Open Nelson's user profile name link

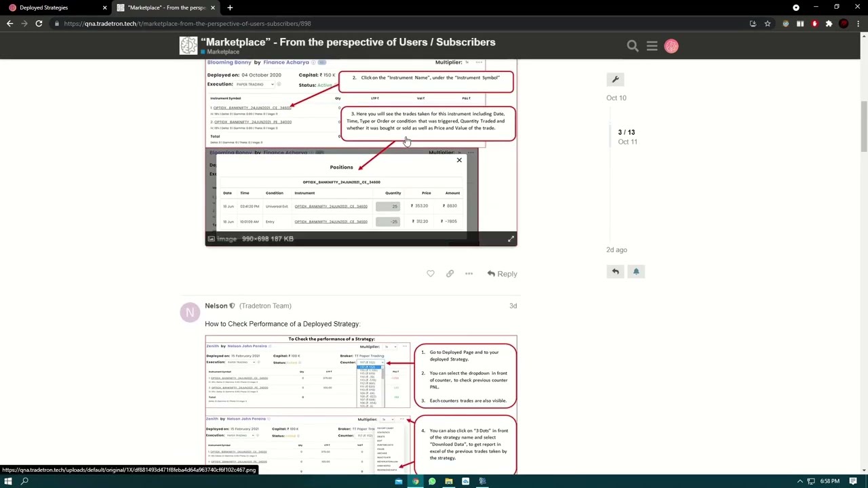coord(216,306)
